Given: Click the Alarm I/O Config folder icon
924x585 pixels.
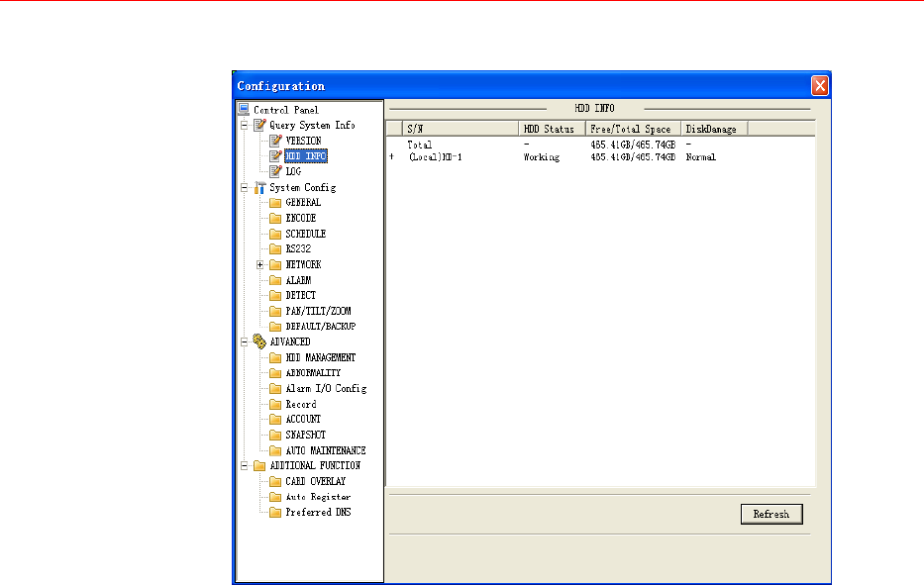Looking at the screenshot, I should pos(275,388).
